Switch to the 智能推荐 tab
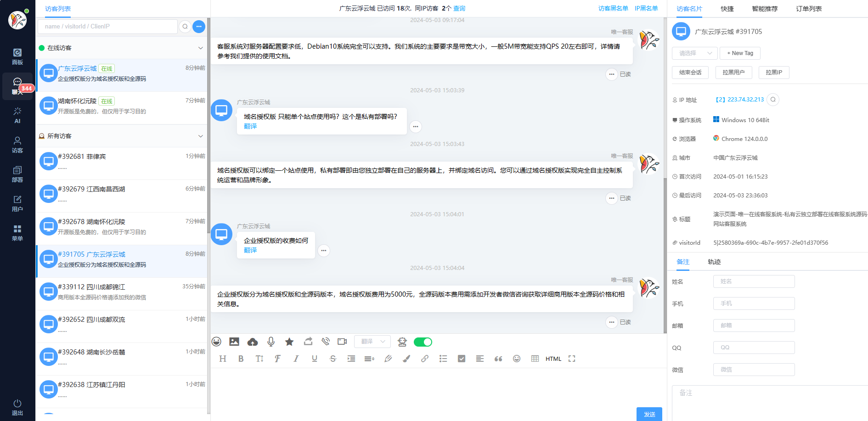868x421 pixels. pyautogui.click(x=765, y=9)
